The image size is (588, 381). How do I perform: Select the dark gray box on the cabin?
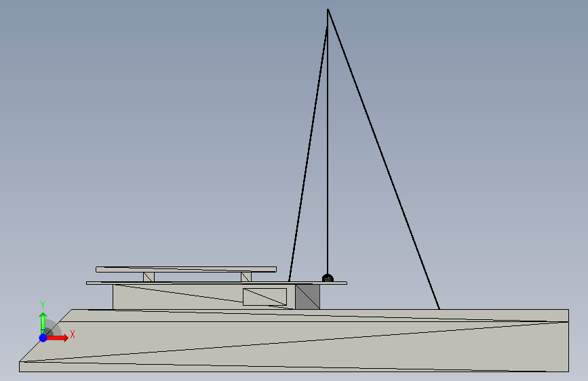pyautogui.click(x=307, y=297)
